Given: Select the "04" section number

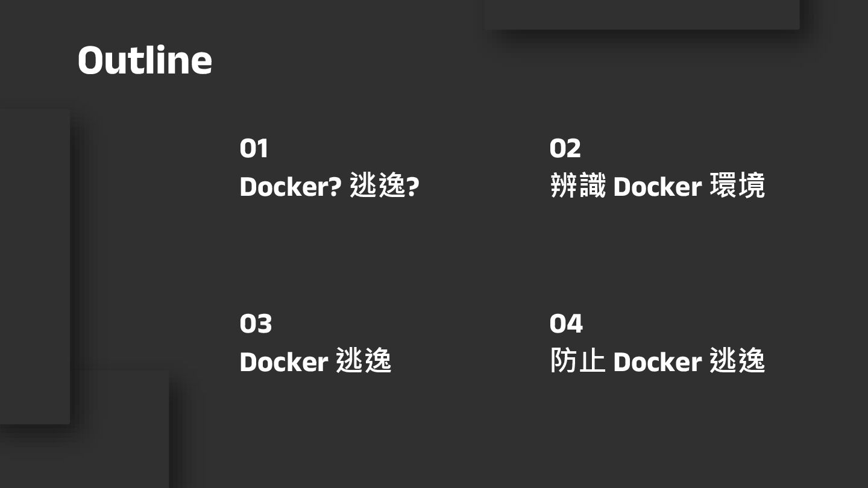Looking at the screenshot, I should (x=566, y=324).
